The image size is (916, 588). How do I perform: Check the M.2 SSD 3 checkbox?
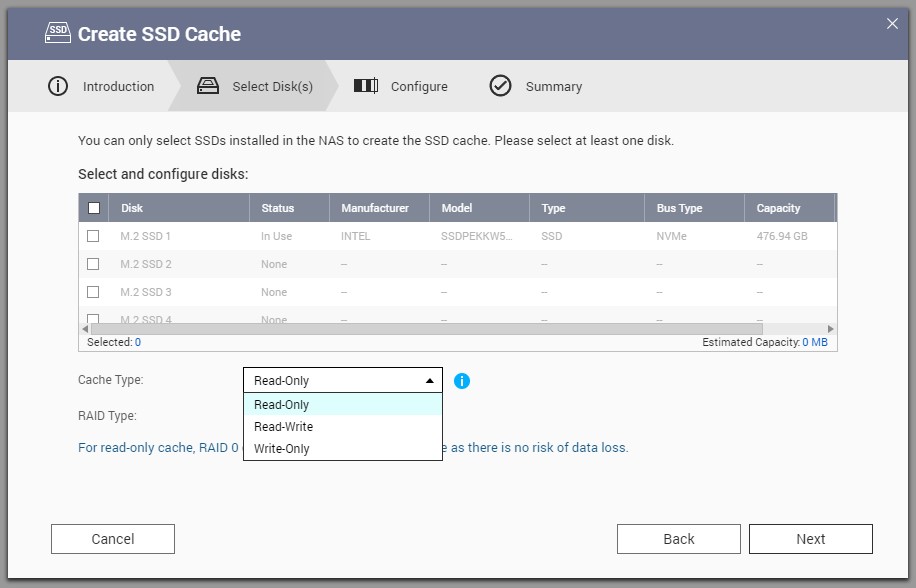pos(93,292)
